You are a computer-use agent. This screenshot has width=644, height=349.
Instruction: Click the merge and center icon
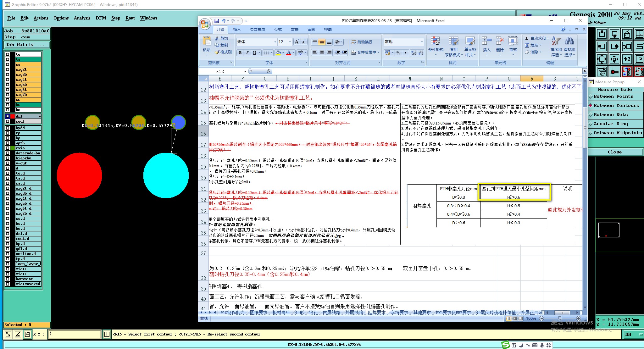(x=354, y=53)
